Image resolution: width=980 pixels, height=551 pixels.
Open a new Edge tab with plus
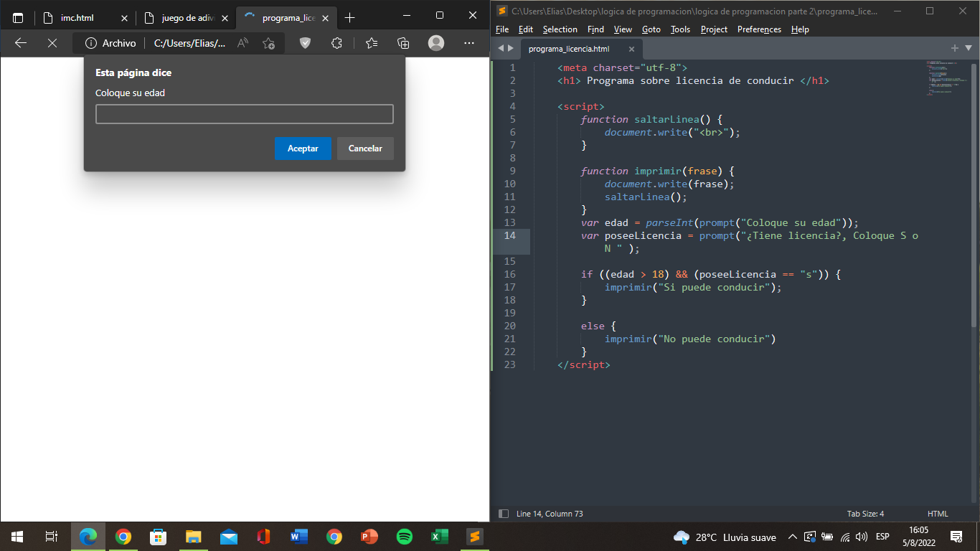tap(350, 17)
